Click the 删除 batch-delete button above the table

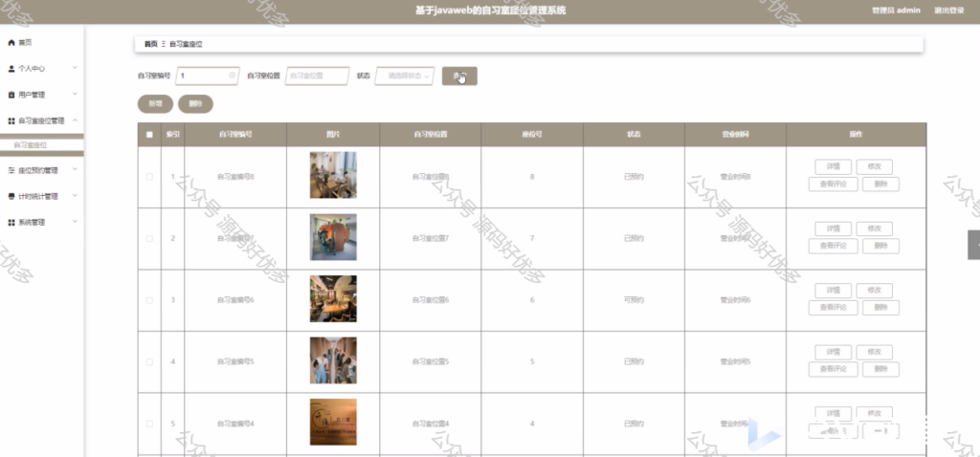point(195,104)
